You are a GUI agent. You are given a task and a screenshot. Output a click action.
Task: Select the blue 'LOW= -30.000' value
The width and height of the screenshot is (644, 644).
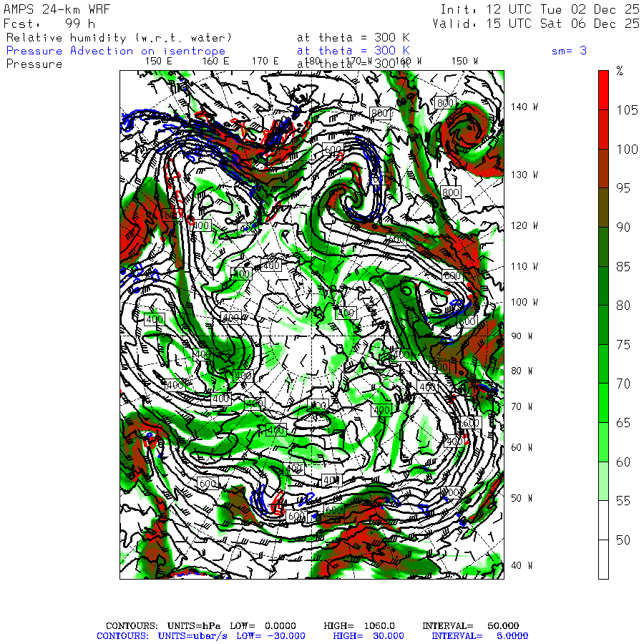click(270, 636)
